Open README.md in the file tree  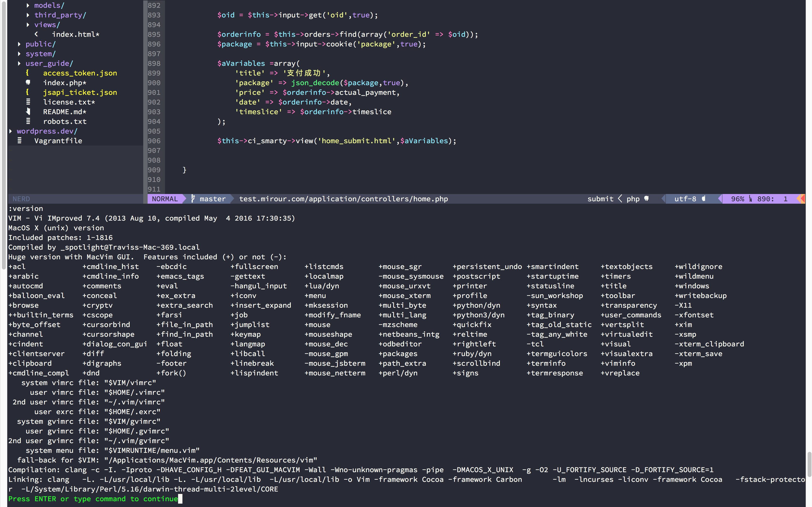(x=65, y=112)
